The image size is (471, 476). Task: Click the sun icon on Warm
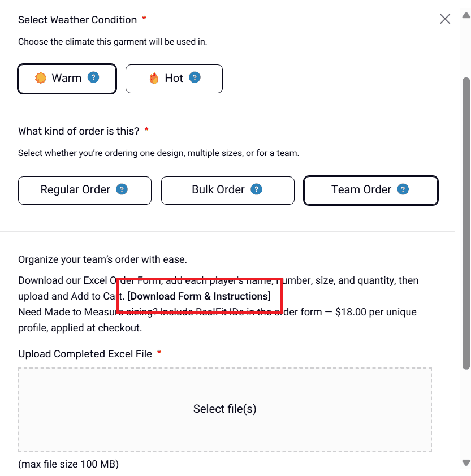click(x=40, y=78)
